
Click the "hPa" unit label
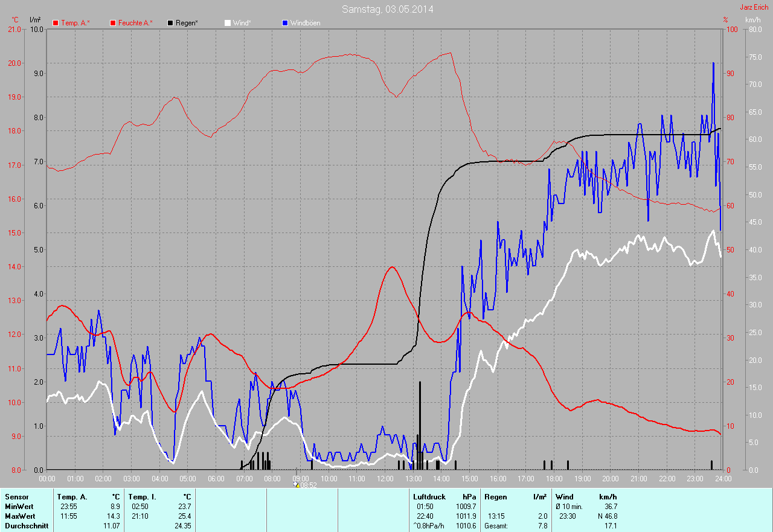point(470,497)
